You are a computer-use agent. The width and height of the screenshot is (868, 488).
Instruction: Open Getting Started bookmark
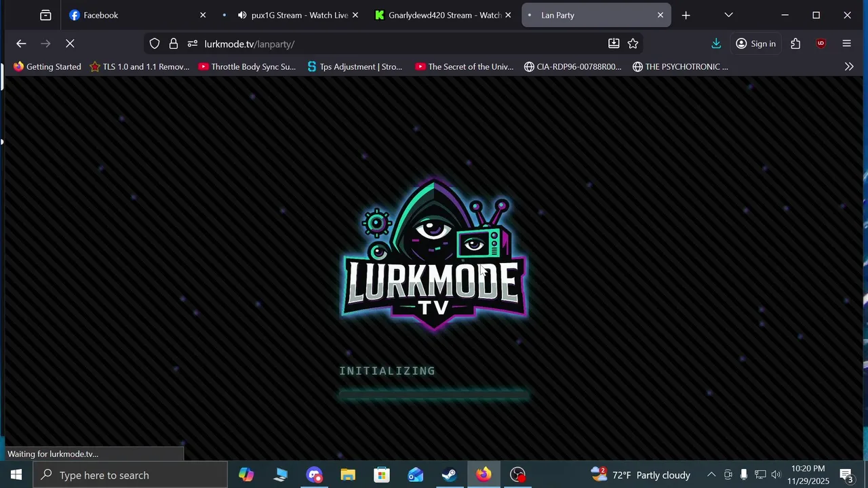coord(47,66)
